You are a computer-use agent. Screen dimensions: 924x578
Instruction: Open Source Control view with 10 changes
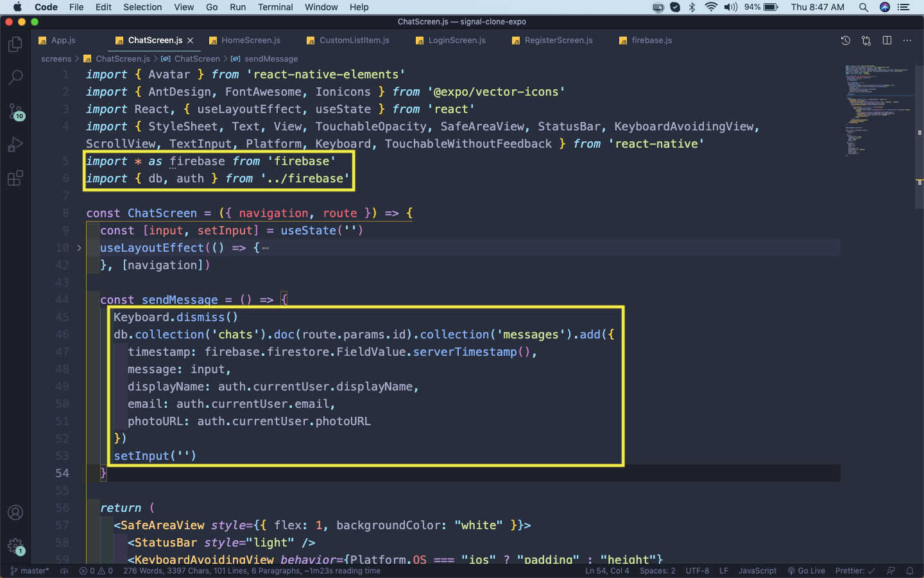coord(15,112)
